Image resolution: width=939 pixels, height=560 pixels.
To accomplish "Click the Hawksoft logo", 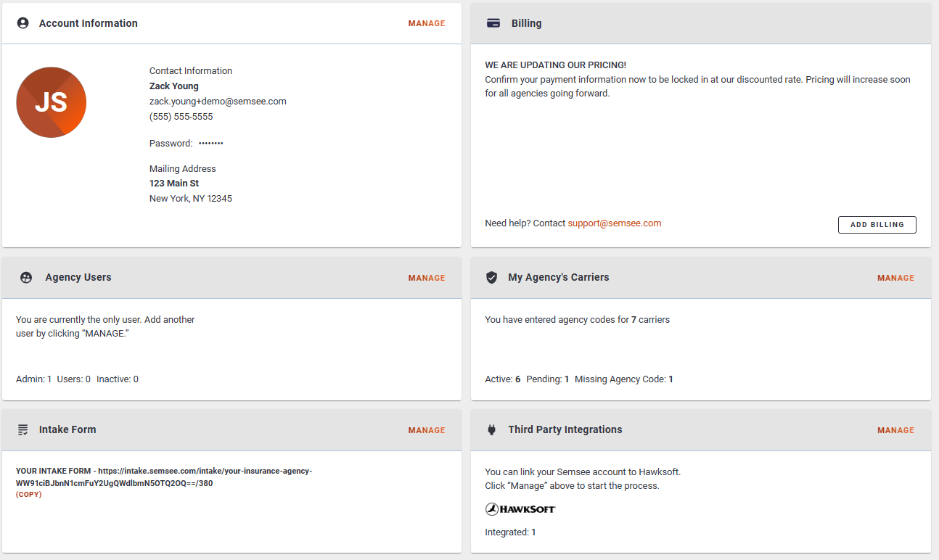I will (520, 509).
